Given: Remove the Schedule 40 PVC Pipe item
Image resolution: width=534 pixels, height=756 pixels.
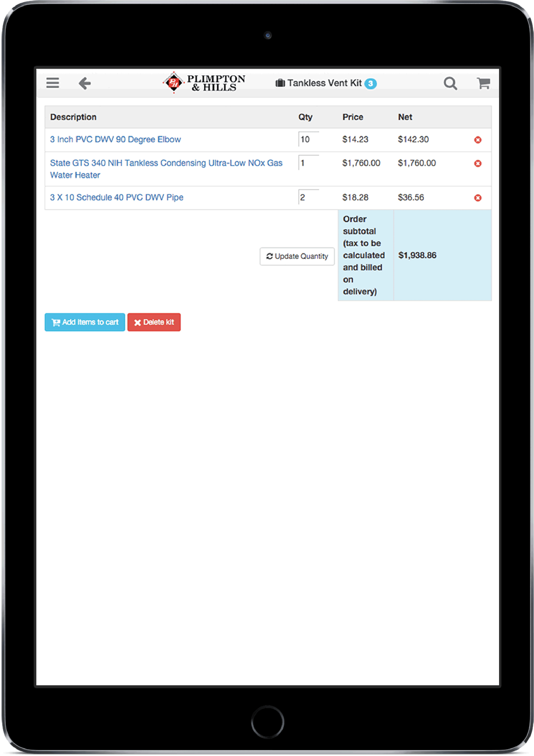Looking at the screenshot, I should pos(477,198).
